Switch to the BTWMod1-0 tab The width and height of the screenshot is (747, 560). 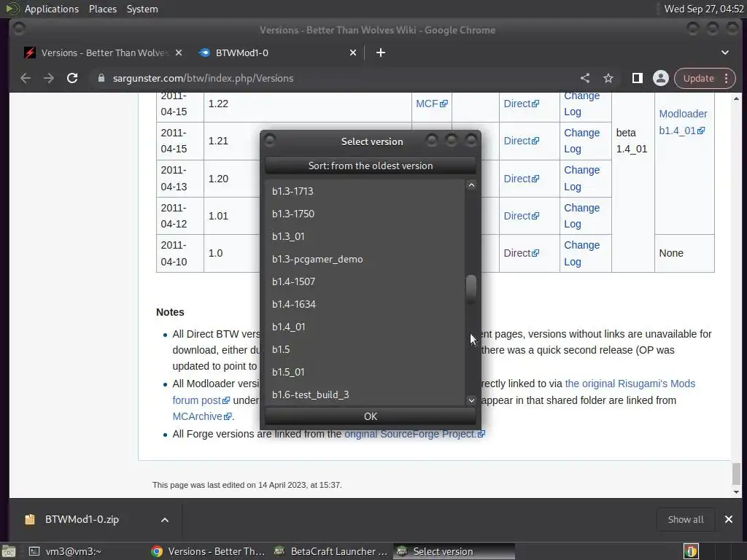point(278,52)
